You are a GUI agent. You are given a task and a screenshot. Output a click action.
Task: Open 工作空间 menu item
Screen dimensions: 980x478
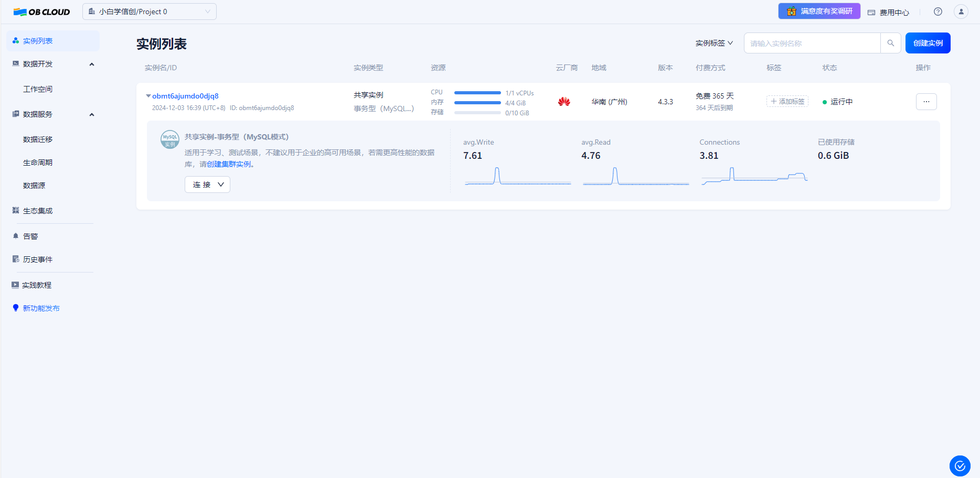(38, 89)
